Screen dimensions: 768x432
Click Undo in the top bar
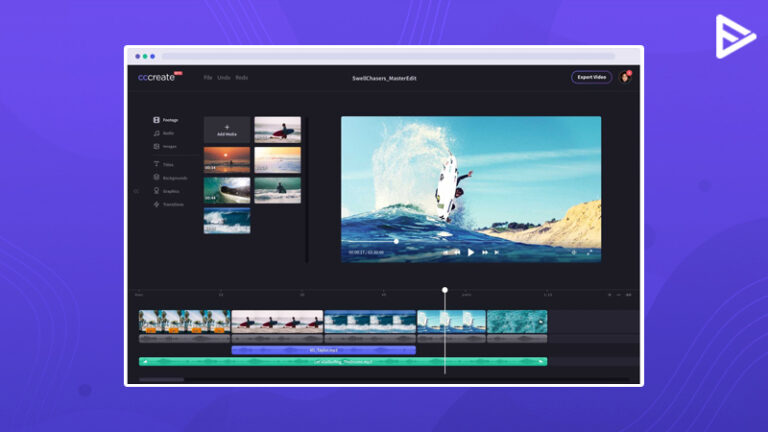tap(224, 78)
